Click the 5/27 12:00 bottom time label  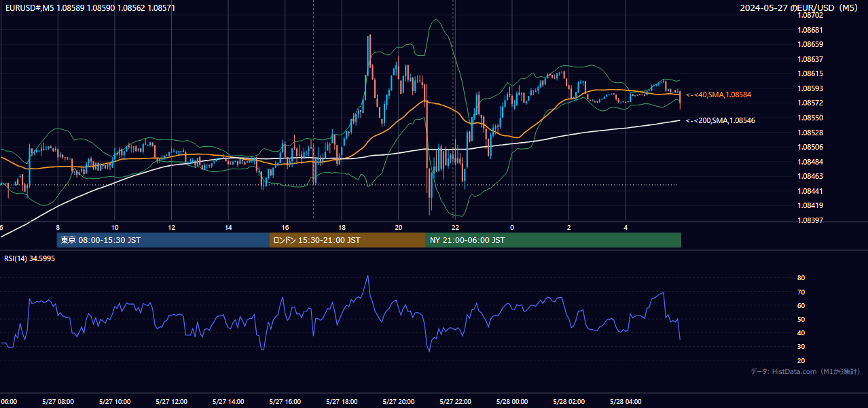coord(171,402)
